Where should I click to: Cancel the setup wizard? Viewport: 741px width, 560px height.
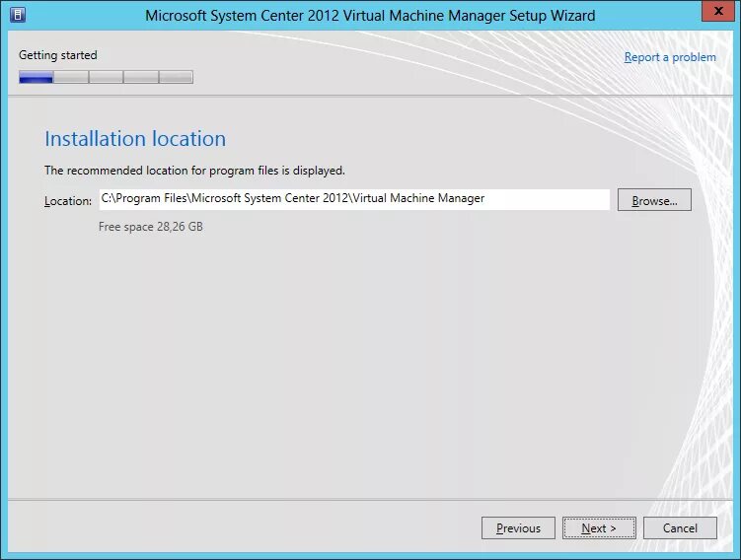(x=680, y=527)
